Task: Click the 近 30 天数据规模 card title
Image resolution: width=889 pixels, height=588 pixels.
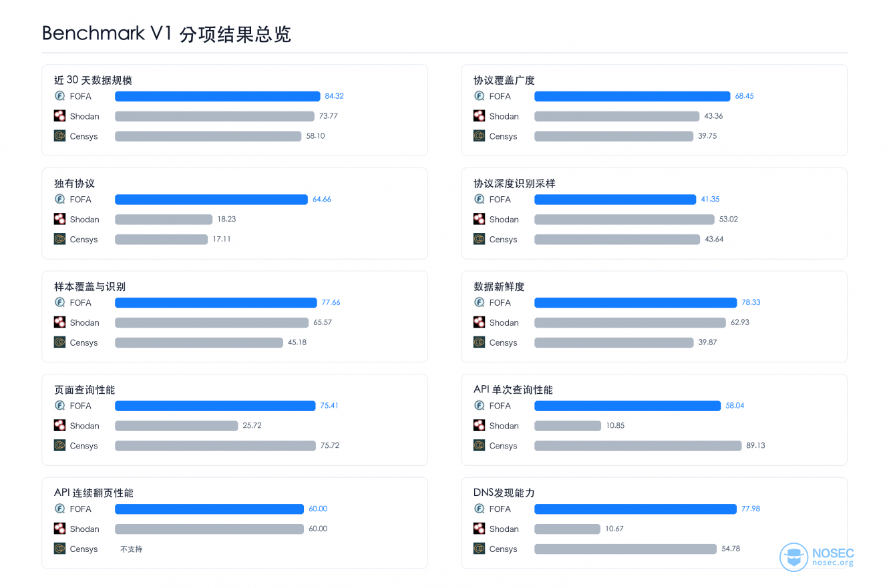Action: click(x=93, y=80)
